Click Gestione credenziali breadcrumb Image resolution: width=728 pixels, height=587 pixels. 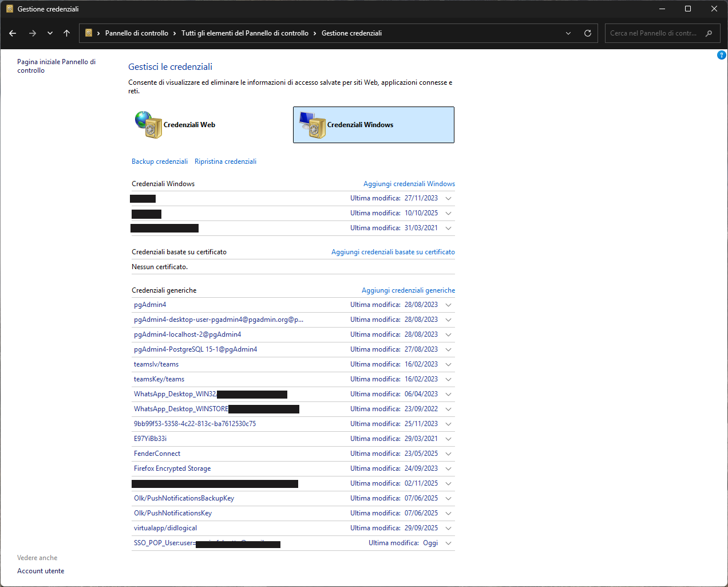tap(351, 33)
